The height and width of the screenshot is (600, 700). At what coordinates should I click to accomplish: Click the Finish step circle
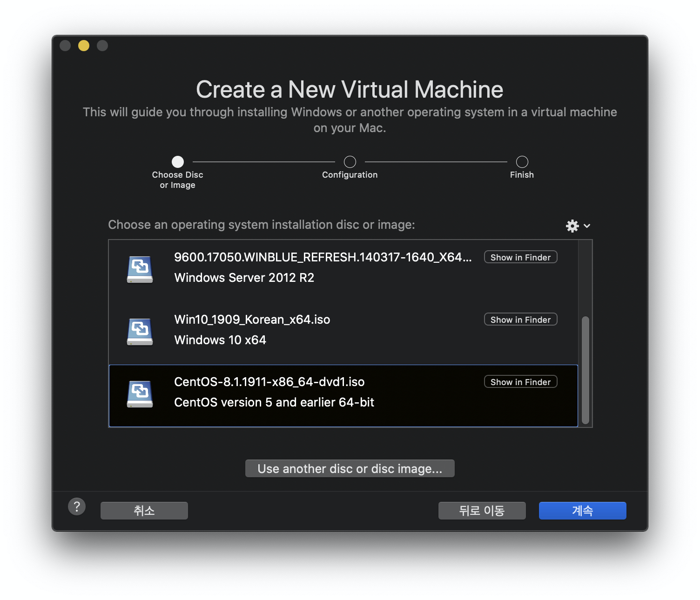522,162
